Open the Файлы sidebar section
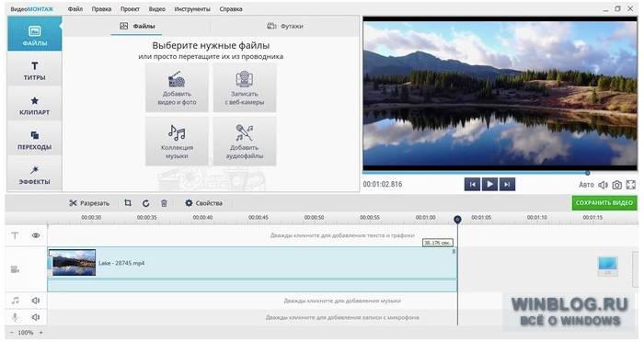Image resolution: width=644 pixels, height=342 pixels. [35, 34]
